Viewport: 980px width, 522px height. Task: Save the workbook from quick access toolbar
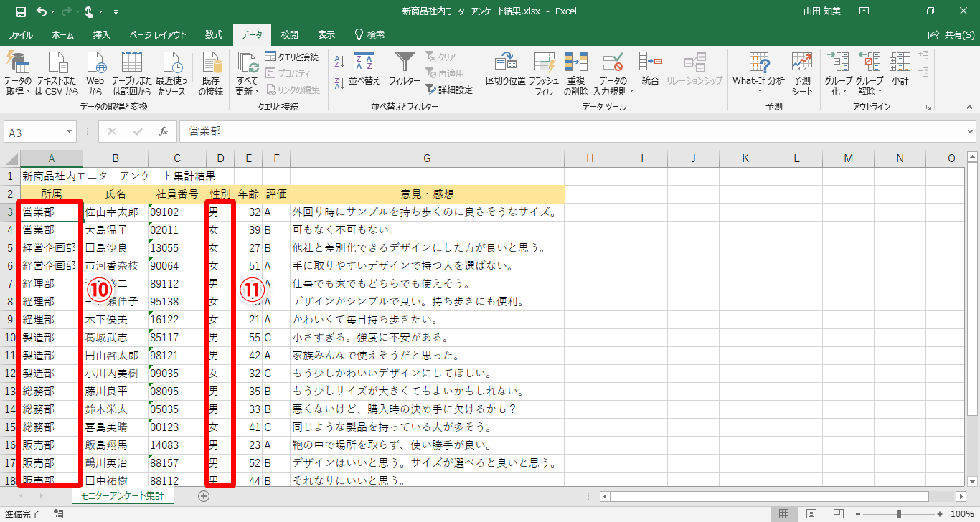click(20, 11)
